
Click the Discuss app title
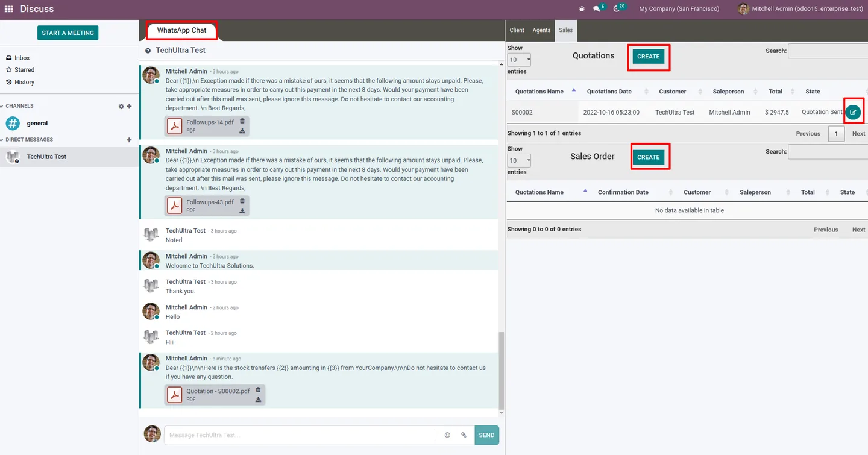click(x=37, y=9)
